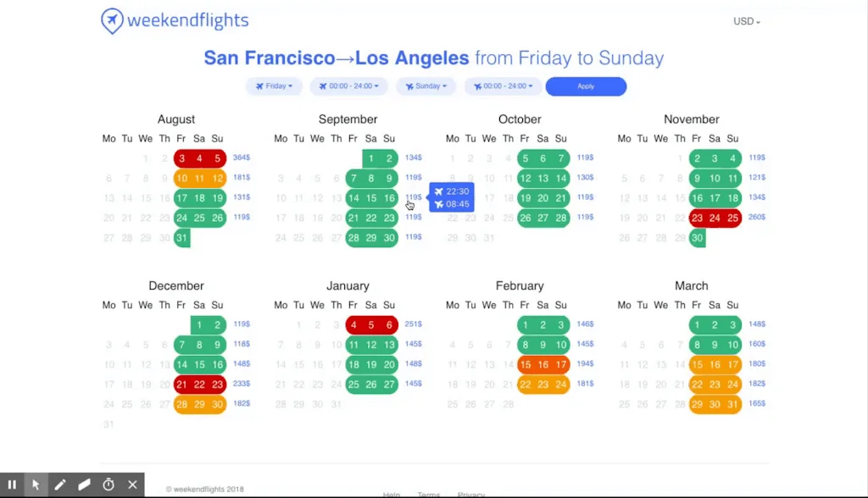This screenshot has width=868, height=498.
Task: Select the arrow cursor tool
Action: tap(36, 484)
